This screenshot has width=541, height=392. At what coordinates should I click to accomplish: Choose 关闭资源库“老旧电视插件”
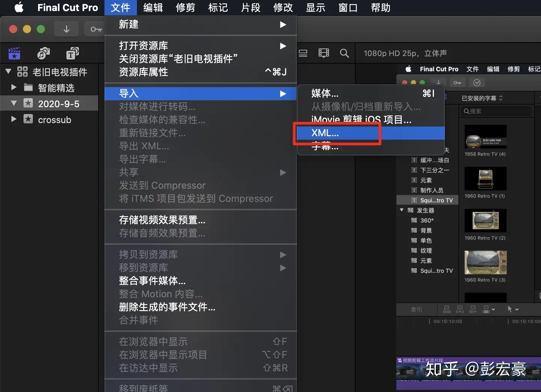[201, 59]
